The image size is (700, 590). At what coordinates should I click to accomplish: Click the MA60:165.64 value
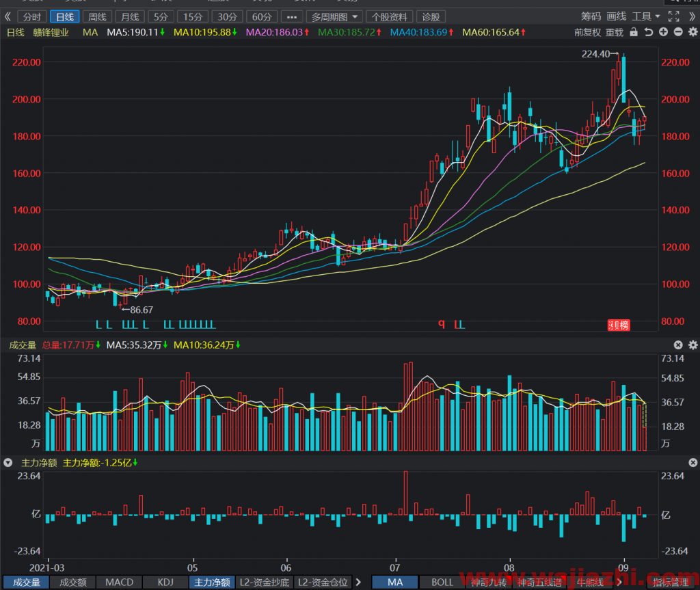[x=494, y=32]
